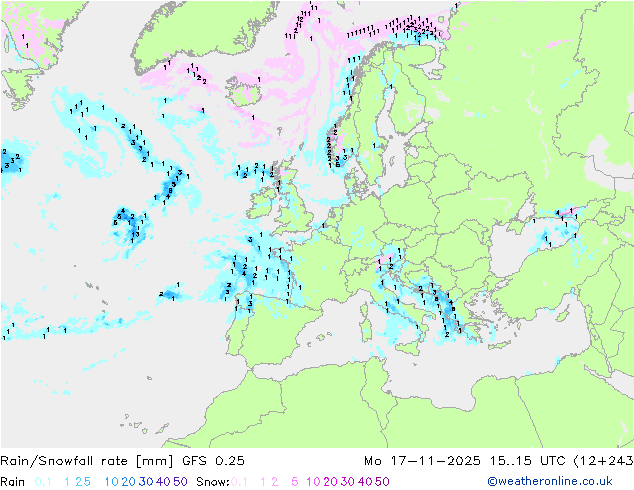
Task: Click the "Rain/Snowfall rate [mm]" title
Action: (87, 461)
